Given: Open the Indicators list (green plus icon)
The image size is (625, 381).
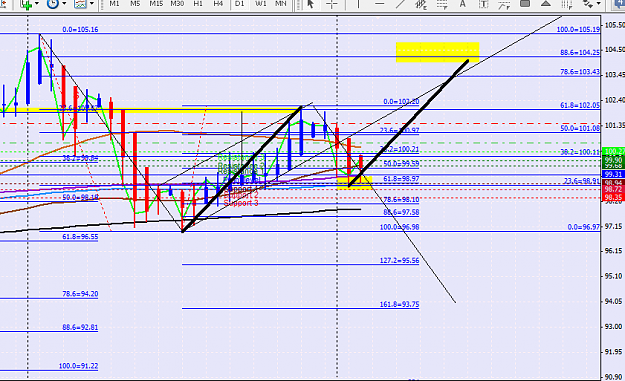Looking at the screenshot, I should tap(26, 4).
